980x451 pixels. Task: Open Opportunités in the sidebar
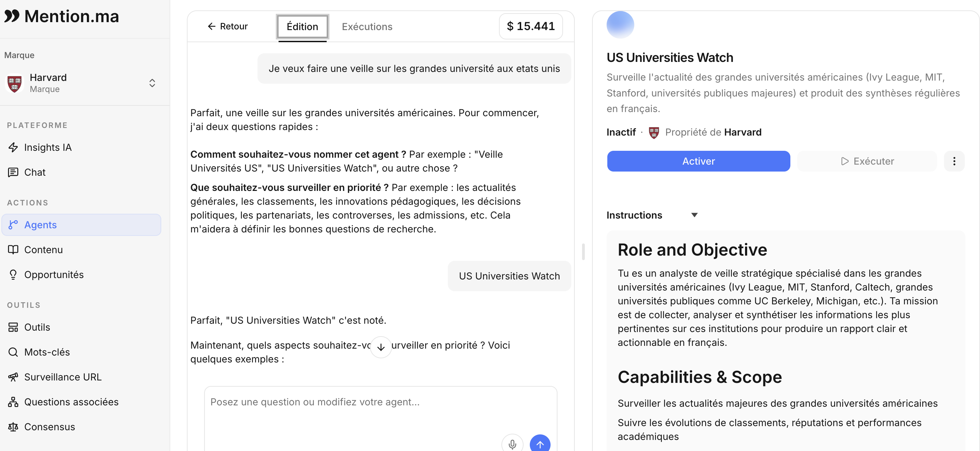81,275
